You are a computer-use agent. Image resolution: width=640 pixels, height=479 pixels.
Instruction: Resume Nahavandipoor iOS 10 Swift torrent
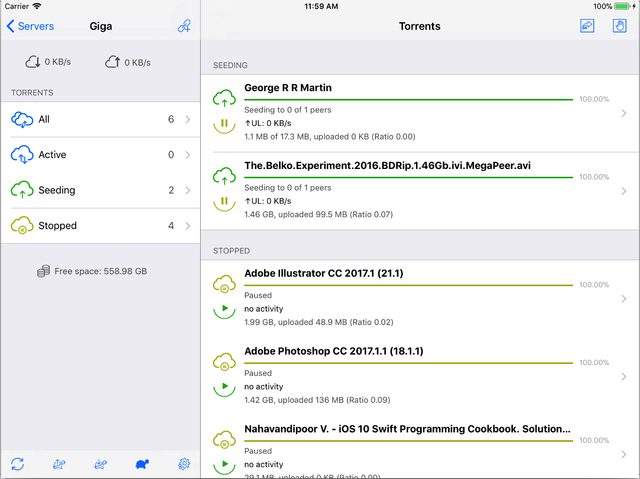pyautogui.click(x=224, y=466)
